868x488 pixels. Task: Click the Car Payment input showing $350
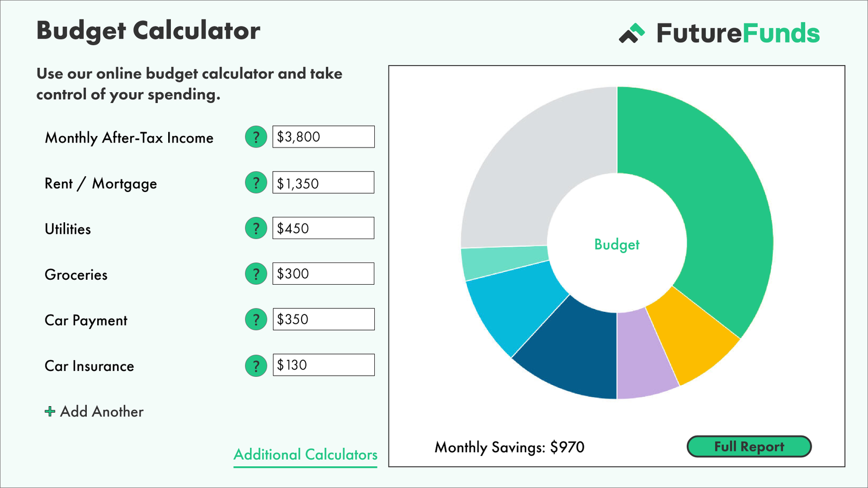(323, 319)
